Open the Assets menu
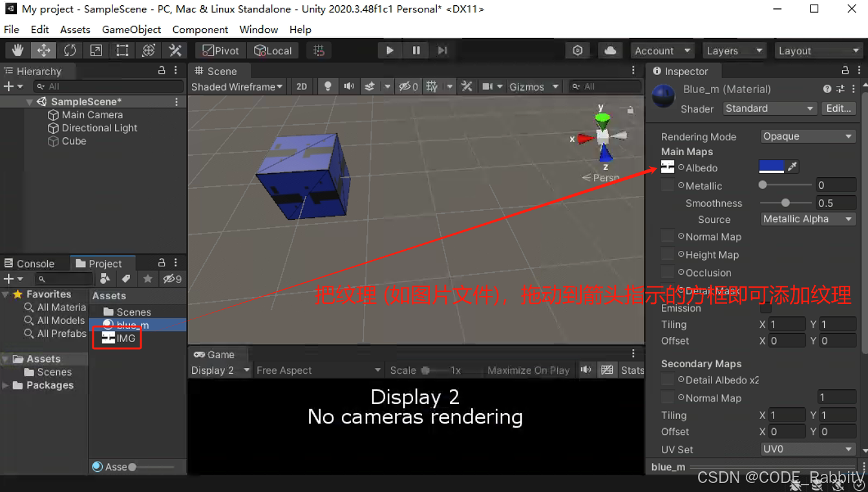 [75, 30]
